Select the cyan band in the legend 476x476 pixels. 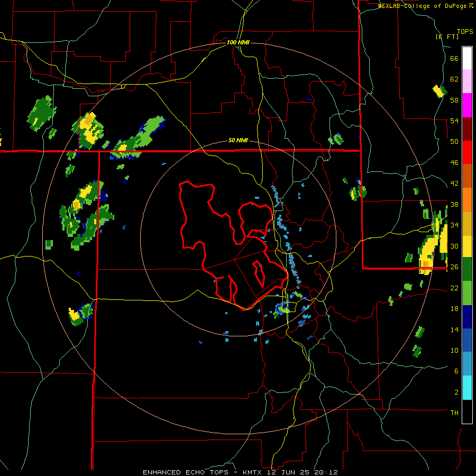(467, 387)
